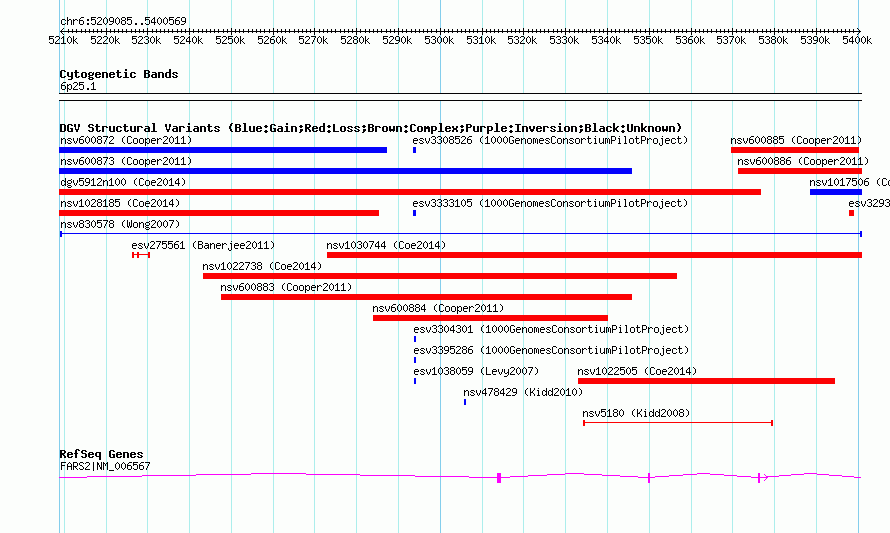Open the nsv600883 (Cooper2011) label
Screen dimensions: 890x533
pyautogui.click(x=286, y=287)
